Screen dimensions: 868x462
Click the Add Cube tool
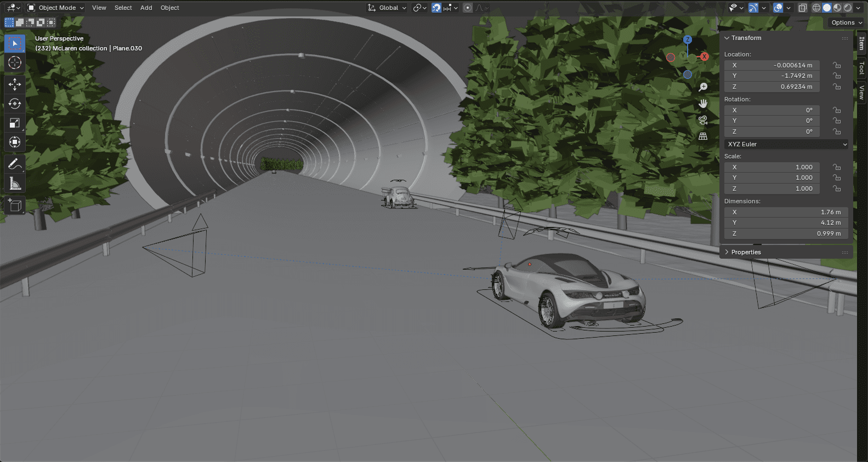tap(15, 206)
